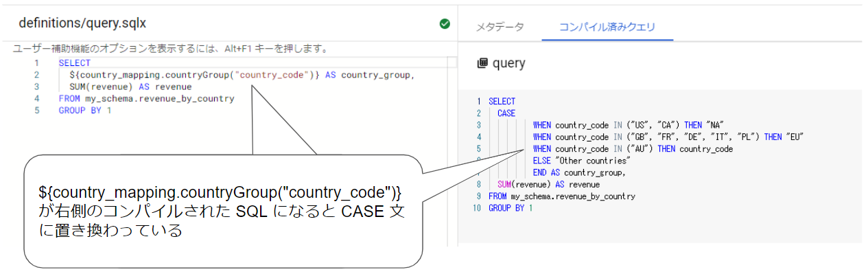Click the SELECT keyword in the editor's first line
This screenshot has height=274, width=868.
74,63
